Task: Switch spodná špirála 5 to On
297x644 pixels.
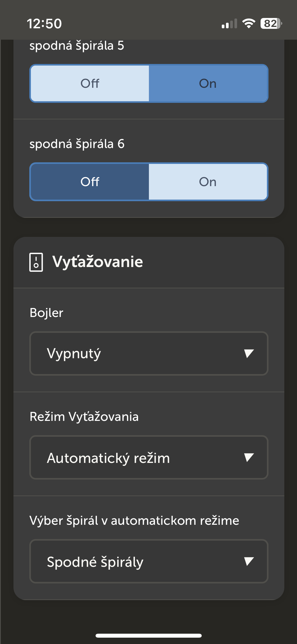Action: pyautogui.click(x=208, y=83)
